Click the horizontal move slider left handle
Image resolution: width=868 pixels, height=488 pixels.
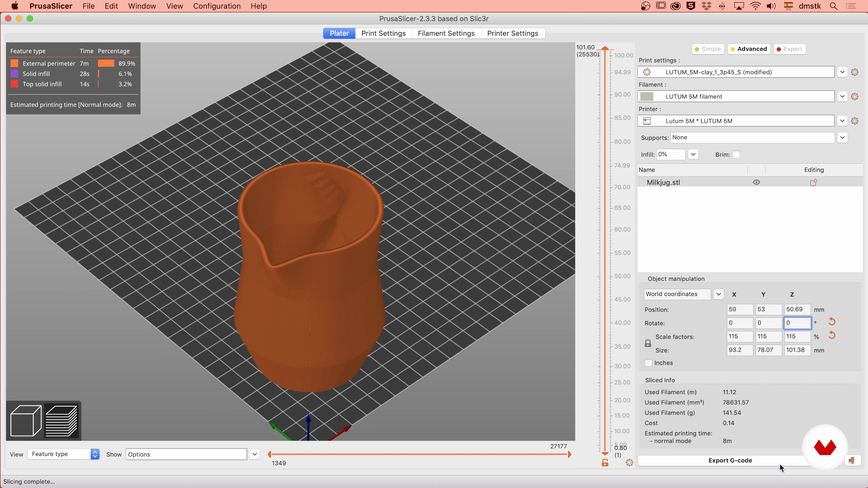(269, 454)
